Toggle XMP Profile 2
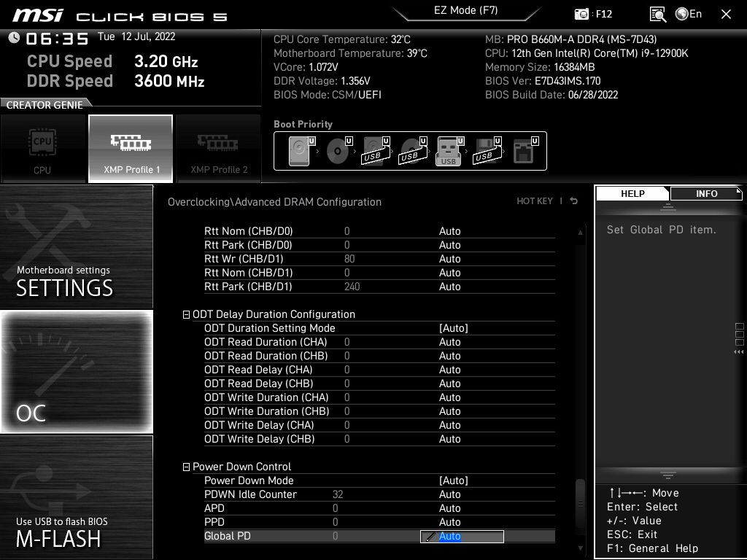 point(219,149)
